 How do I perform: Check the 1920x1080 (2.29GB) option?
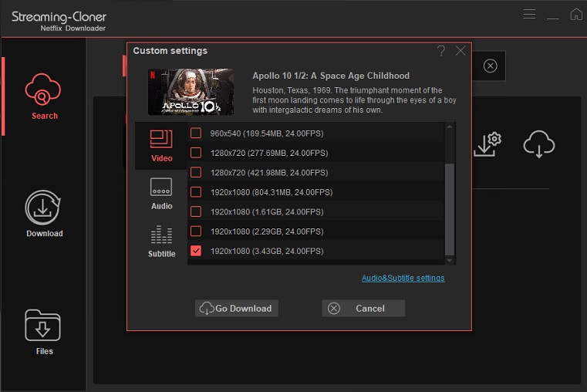point(196,231)
